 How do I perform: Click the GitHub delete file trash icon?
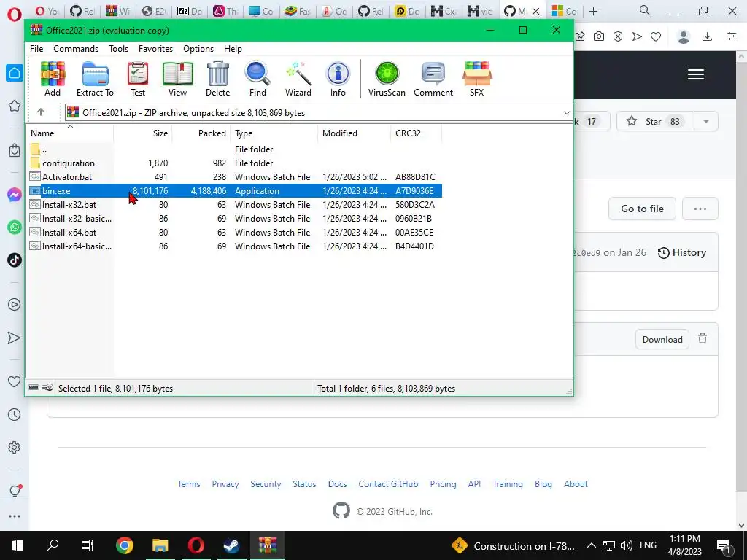pyautogui.click(x=703, y=338)
